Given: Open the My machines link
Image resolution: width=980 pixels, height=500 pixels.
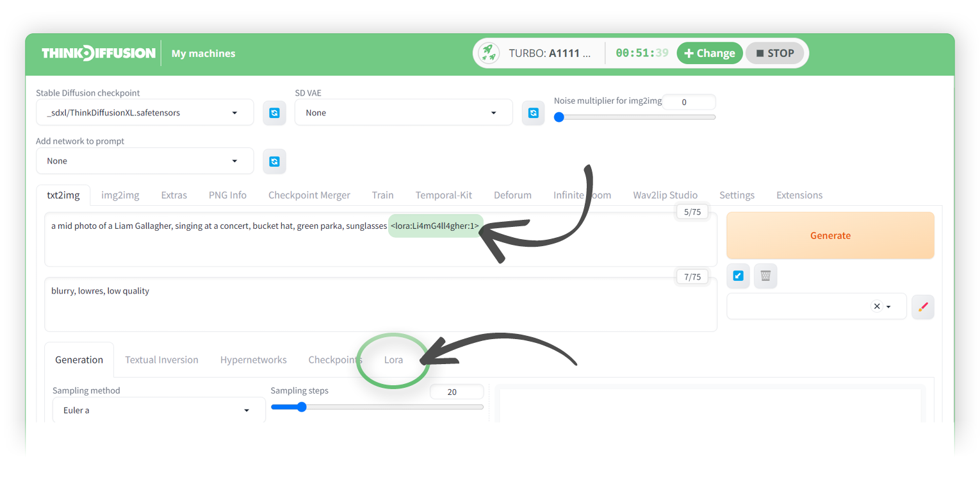Looking at the screenshot, I should click(x=203, y=53).
